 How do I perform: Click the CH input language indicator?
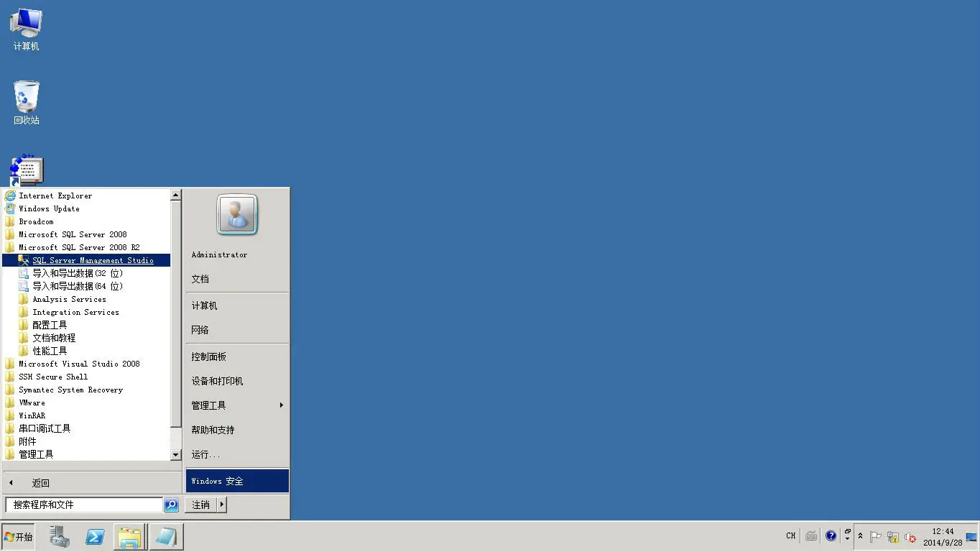[x=790, y=535]
